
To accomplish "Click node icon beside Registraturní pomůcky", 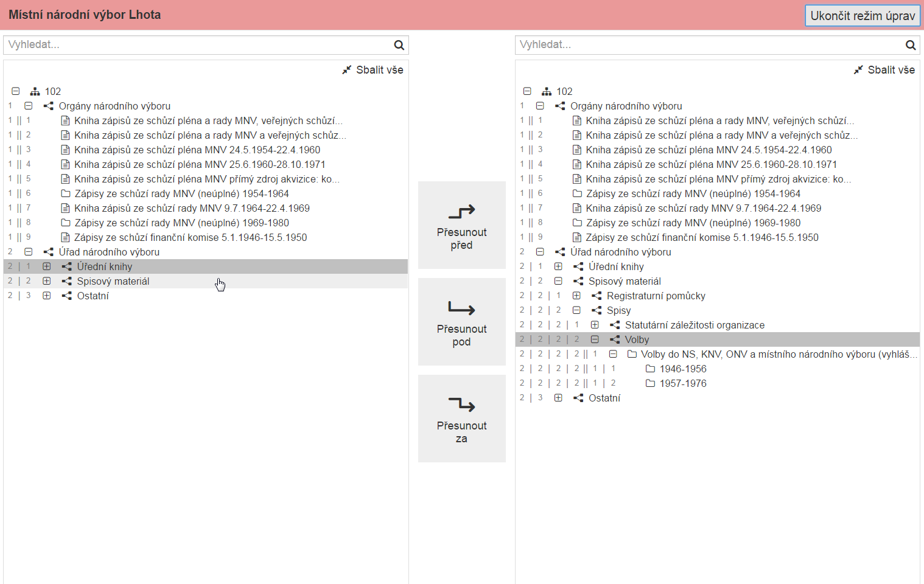I will tap(597, 296).
